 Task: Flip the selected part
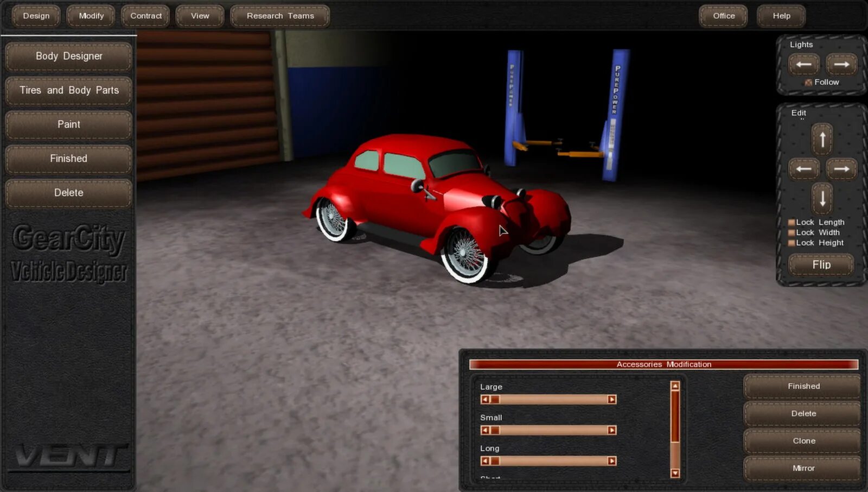tap(821, 264)
